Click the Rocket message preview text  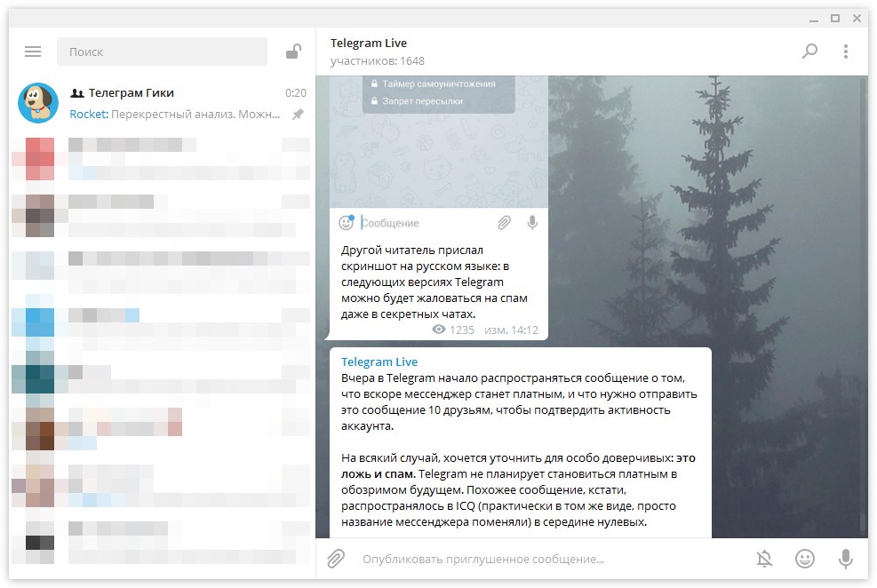click(174, 114)
